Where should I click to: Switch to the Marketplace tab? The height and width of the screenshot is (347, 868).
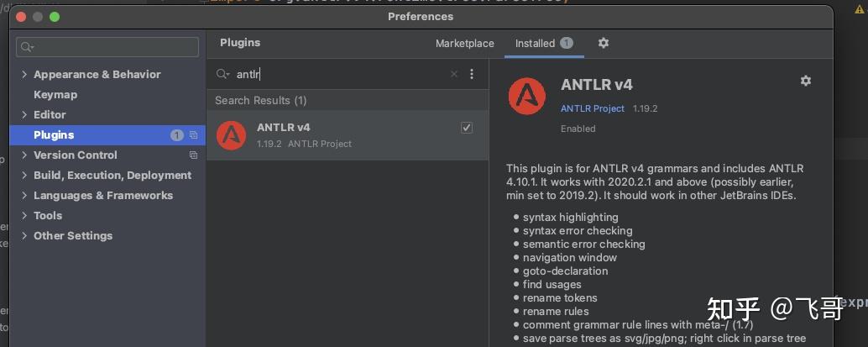464,43
